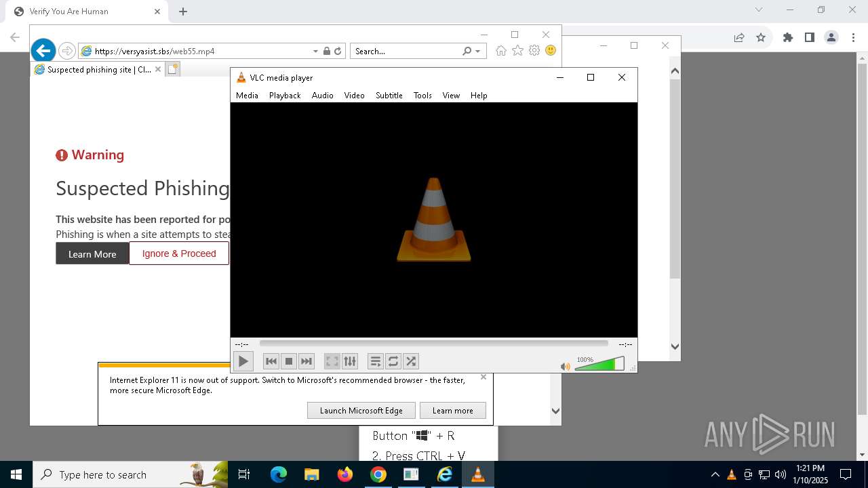Open the Windows notification center
The height and width of the screenshot is (488, 868).
tap(846, 474)
